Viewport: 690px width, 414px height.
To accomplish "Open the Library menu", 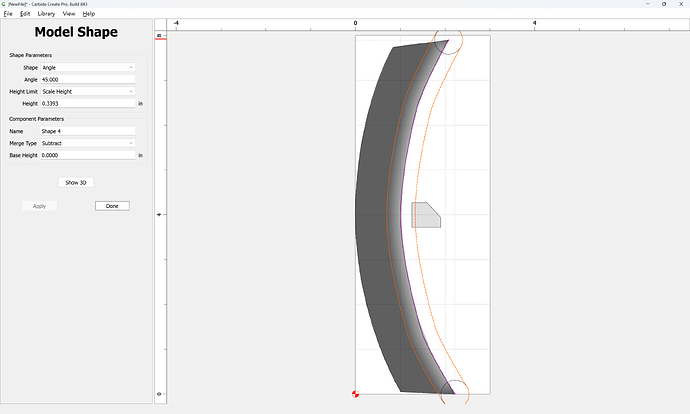I will 46,14.
